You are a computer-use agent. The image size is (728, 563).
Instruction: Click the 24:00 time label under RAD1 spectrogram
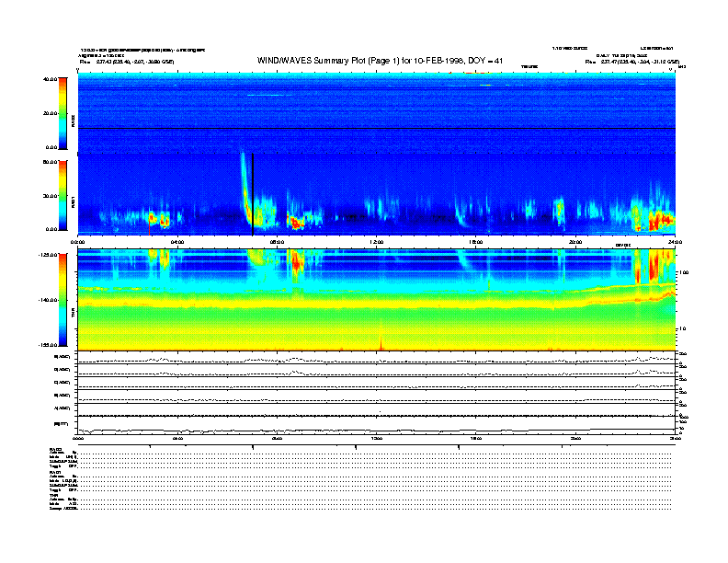(675, 242)
